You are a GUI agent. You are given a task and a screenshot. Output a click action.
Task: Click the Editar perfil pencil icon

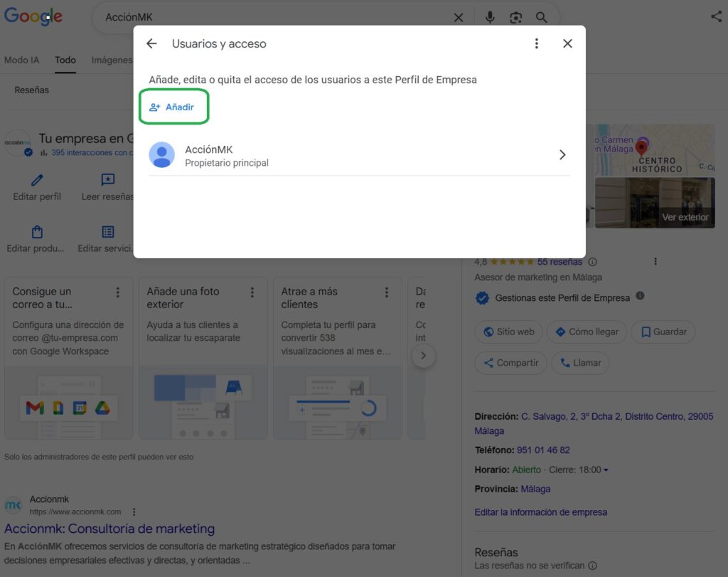(x=37, y=181)
